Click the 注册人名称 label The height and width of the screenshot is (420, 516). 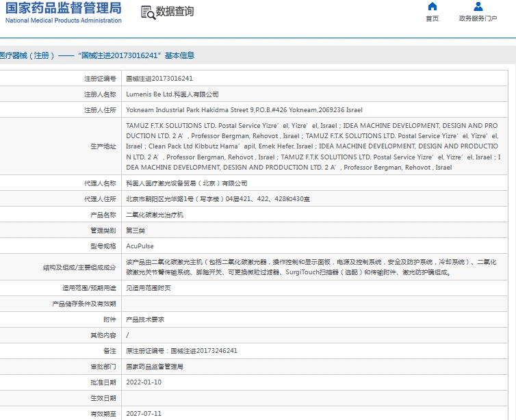[100, 94]
